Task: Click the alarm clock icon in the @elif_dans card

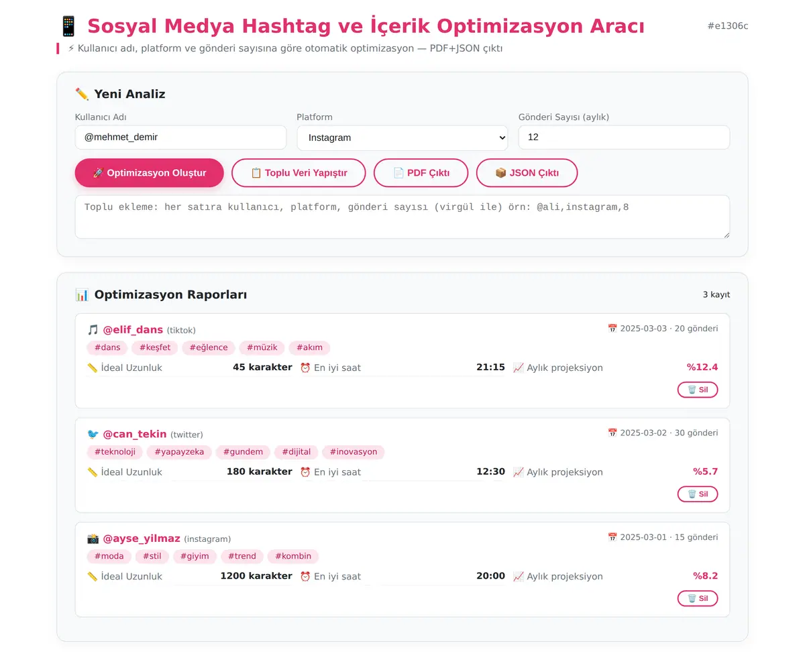Action: (305, 368)
